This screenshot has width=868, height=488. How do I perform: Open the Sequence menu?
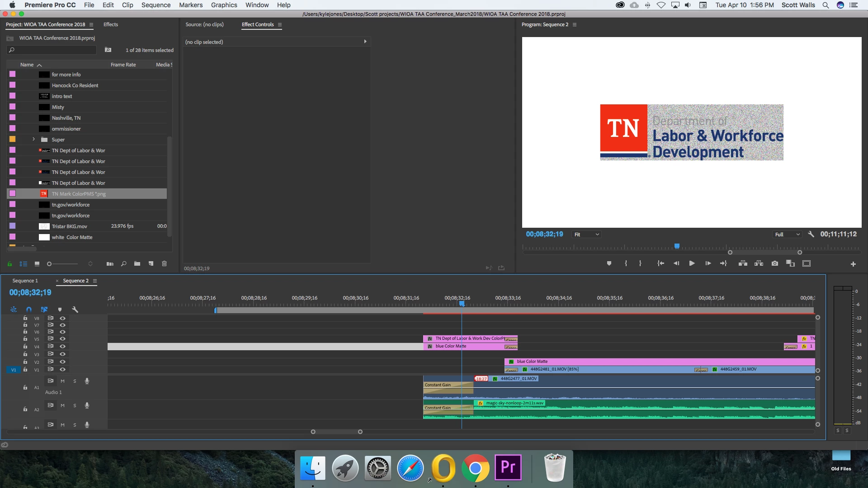click(156, 5)
